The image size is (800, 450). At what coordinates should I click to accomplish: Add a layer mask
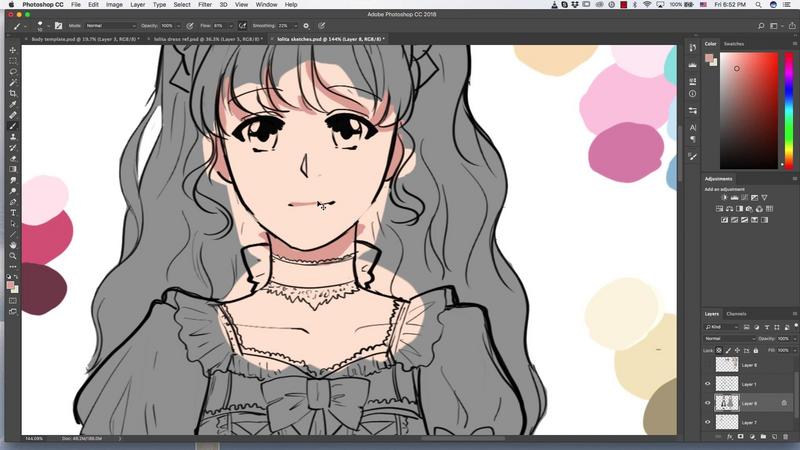(x=741, y=437)
